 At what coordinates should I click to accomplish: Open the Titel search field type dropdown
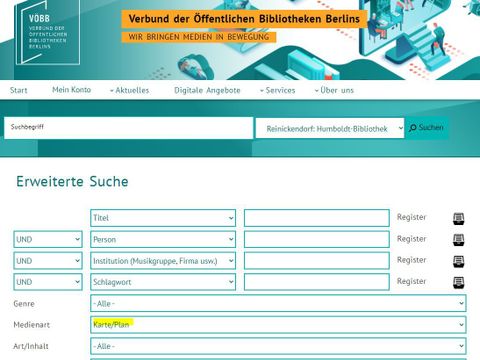click(x=163, y=218)
